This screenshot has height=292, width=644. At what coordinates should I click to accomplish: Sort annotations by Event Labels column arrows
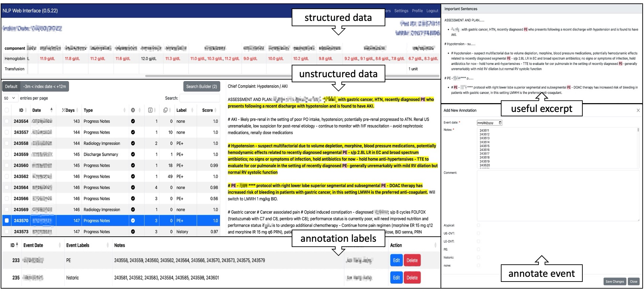108,245
